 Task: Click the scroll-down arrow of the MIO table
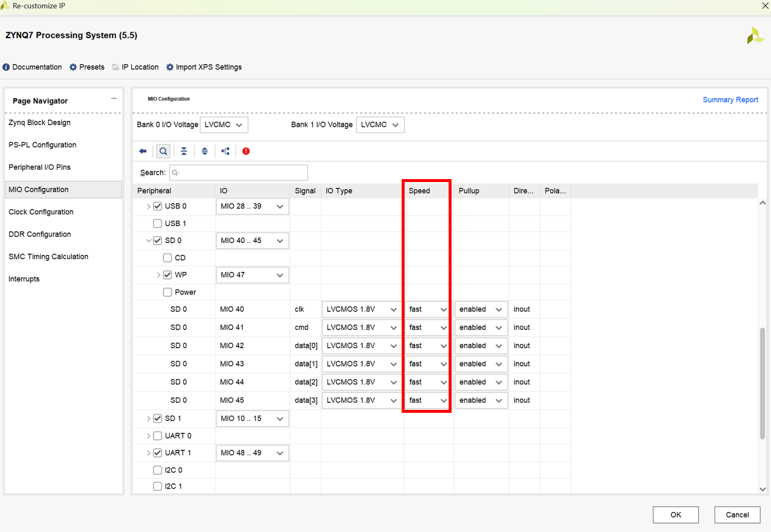763,489
